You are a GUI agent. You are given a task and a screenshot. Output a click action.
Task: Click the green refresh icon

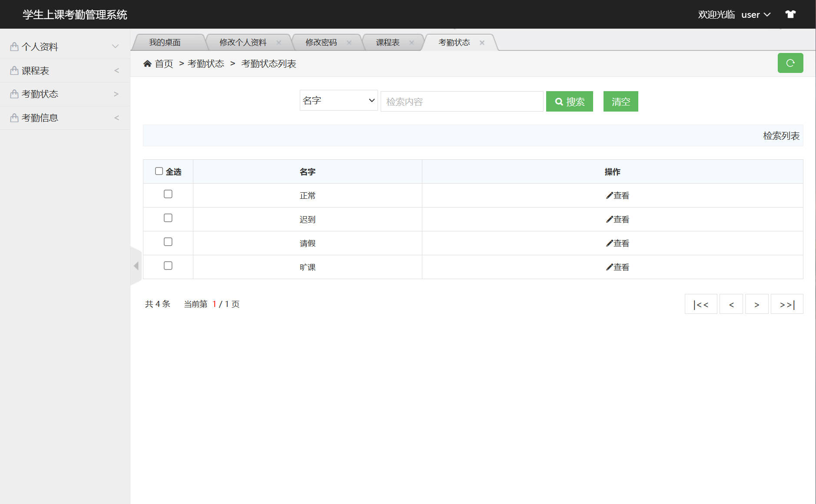(790, 63)
